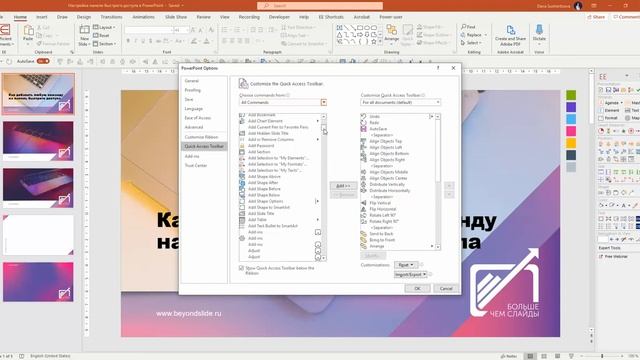Click the Add >> button
Viewport: 640px width, 360px height.
343,186
